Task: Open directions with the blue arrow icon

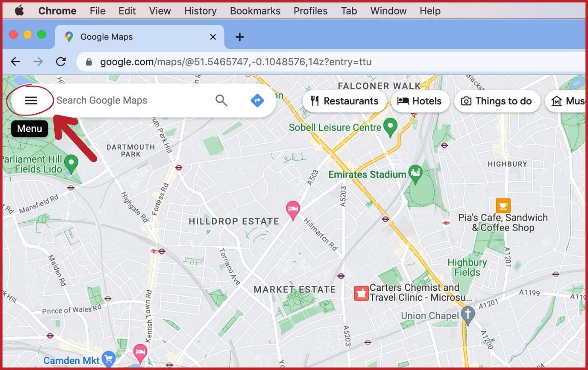Action: [x=257, y=101]
